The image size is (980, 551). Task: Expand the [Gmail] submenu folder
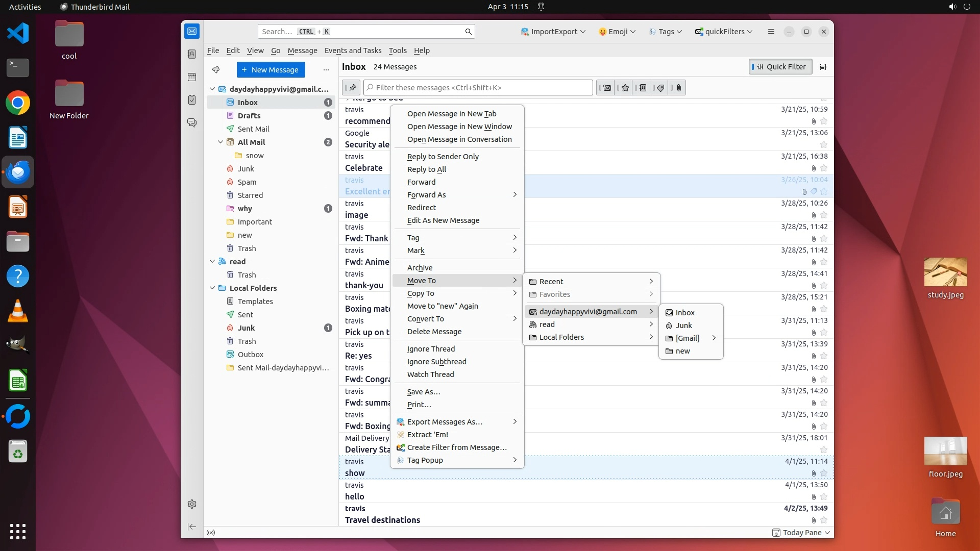[x=691, y=338]
